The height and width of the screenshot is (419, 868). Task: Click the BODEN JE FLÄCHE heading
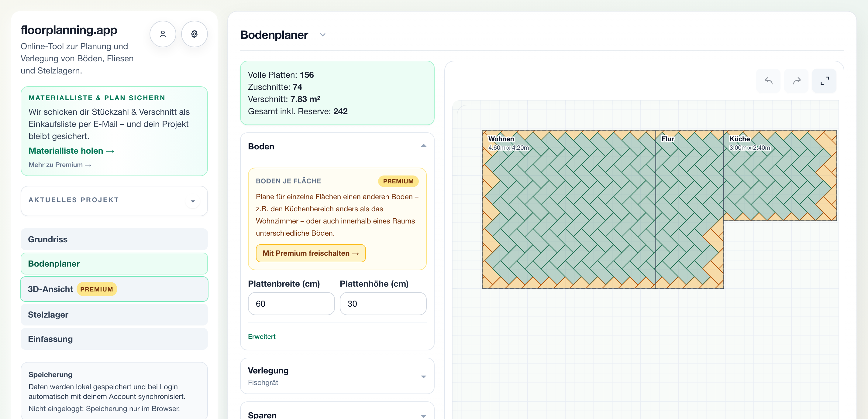coord(288,181)
